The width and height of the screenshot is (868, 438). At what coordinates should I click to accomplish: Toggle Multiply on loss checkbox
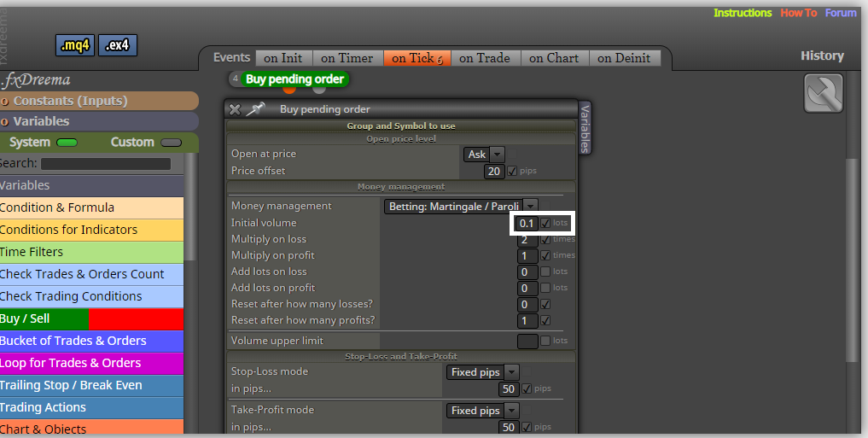(x=545, y=239)
